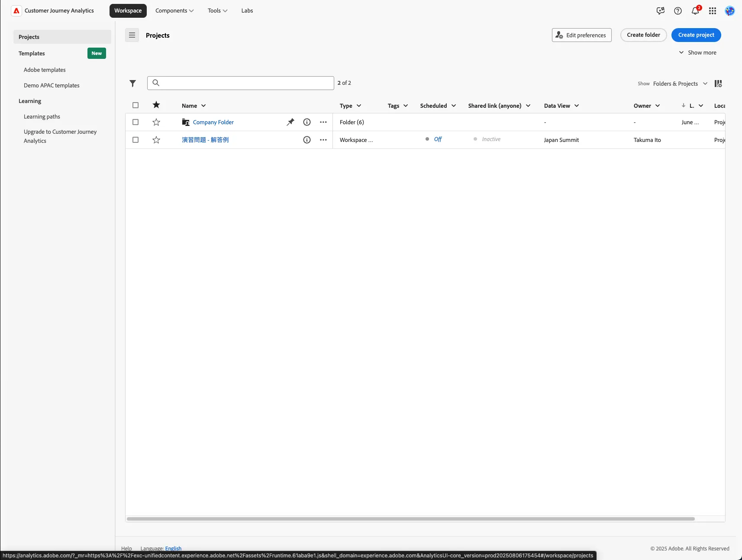This screenshot has height=560, width=742.
Task: Expand the Show more section
Action: tap(697, 52)
